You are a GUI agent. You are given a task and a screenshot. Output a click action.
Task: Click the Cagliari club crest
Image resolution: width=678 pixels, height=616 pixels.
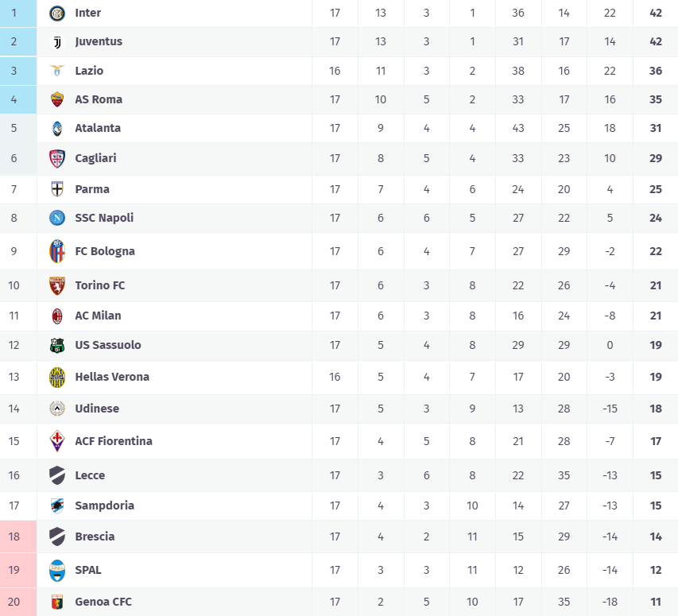point(56,158)
